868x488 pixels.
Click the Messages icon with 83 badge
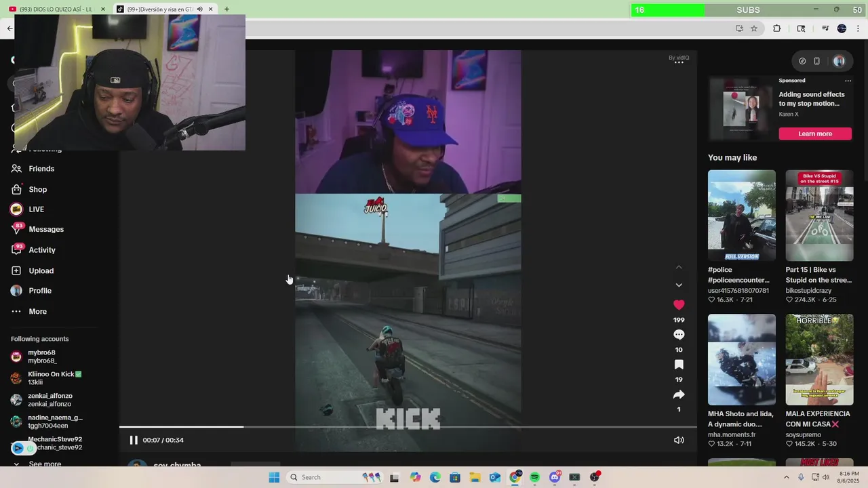pos(16,230)
